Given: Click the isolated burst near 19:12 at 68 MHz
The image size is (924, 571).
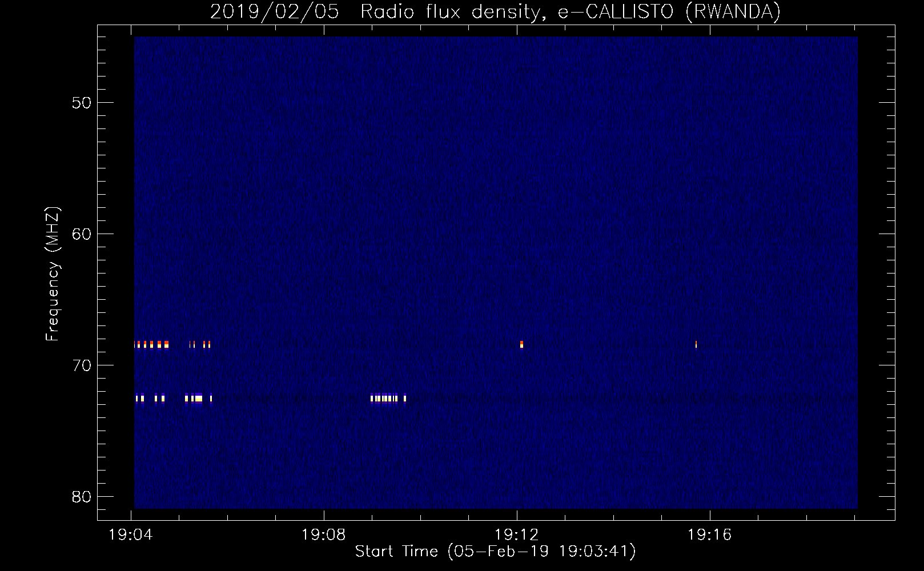Looking at the screenshot, I should 521,344.
